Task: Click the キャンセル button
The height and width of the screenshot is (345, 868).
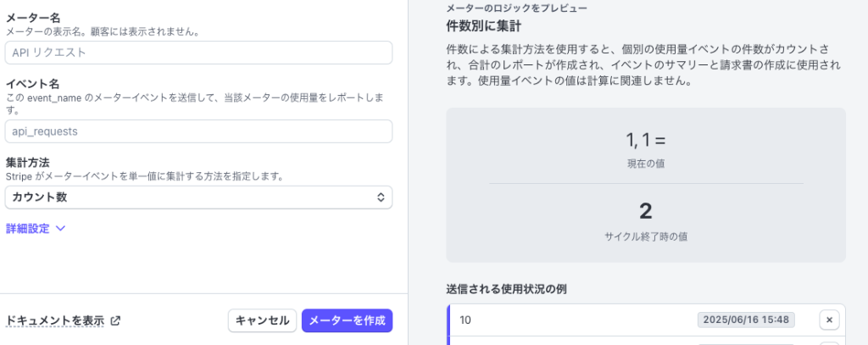Action: [x=263, y=320]
